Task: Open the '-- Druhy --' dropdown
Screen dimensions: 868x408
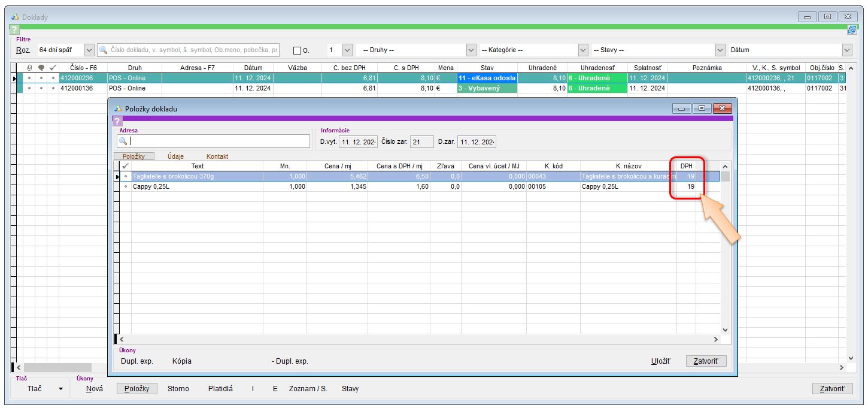Action: (x=471, y=50)
